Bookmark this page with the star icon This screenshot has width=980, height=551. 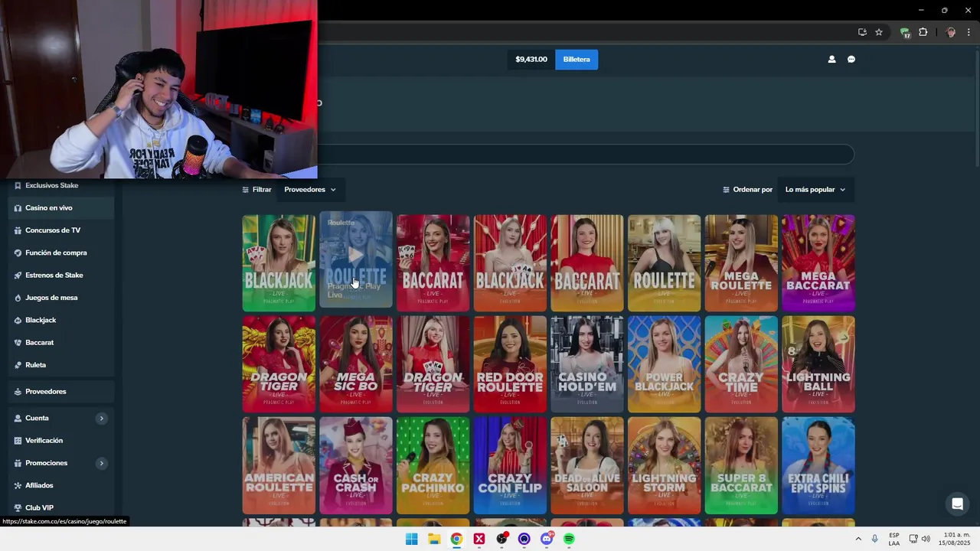click(x=879, y=32)
